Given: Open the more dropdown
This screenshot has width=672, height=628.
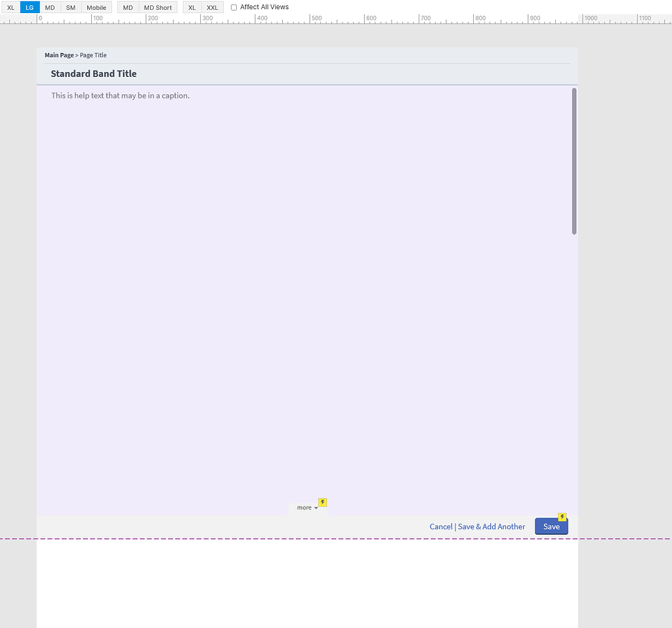Looking at the screenshot, I should (x=306, y=507).
